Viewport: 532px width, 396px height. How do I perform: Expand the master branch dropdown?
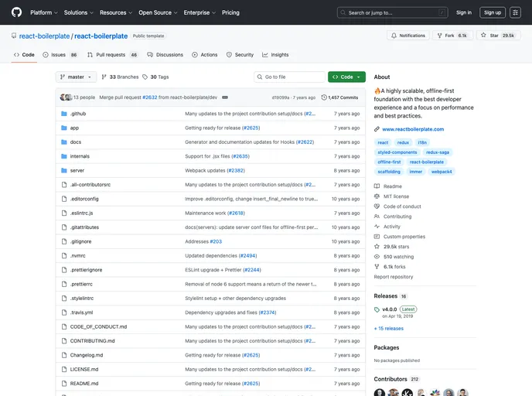(77, 77)
